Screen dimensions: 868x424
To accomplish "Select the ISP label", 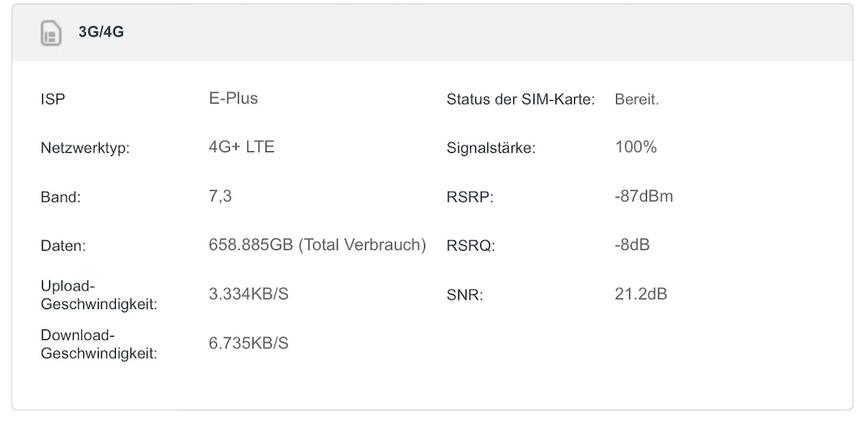I will 52,100.
